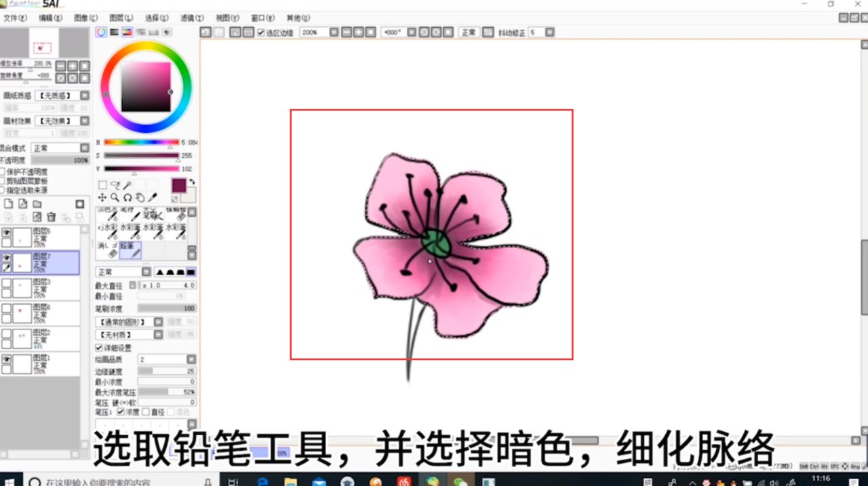Show the color wheel panel
The height and width of the screenshot is (486, 868).
(101, 32)
